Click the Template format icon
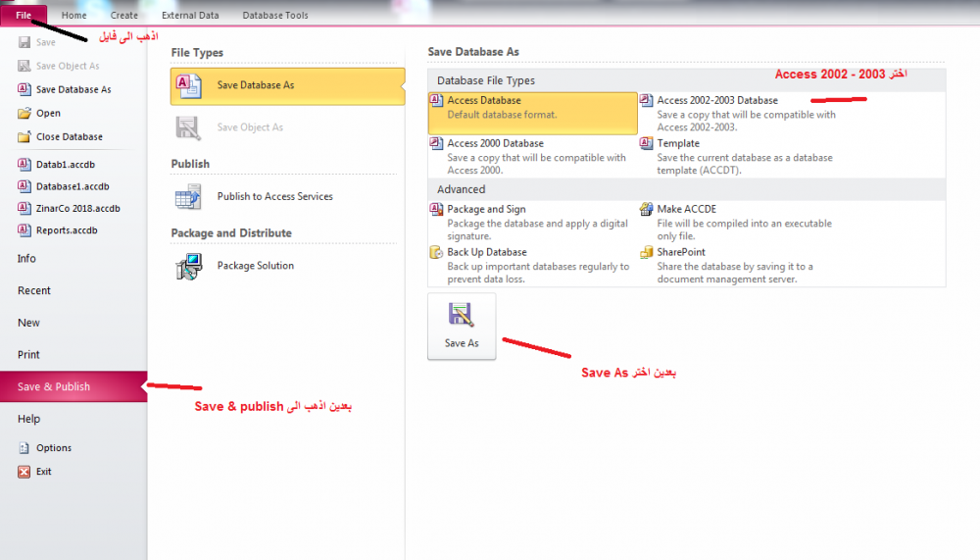Viewport: 980px width, 560px height. 646,143
